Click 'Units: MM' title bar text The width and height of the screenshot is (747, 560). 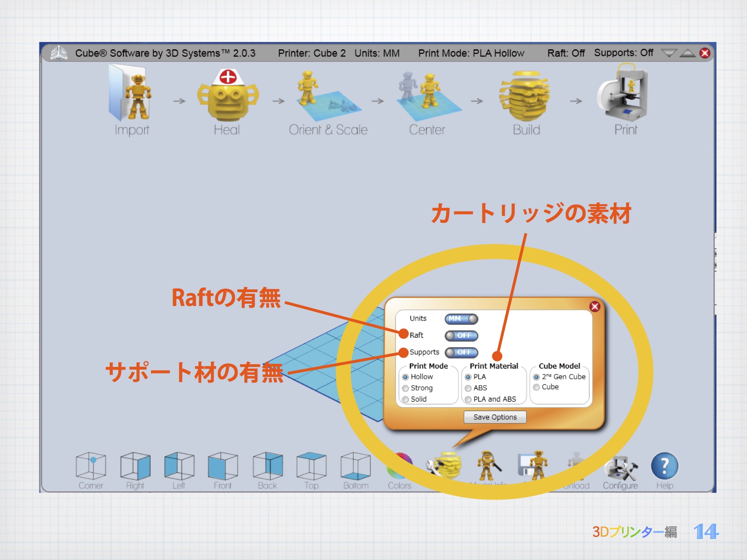click(377, 53)
